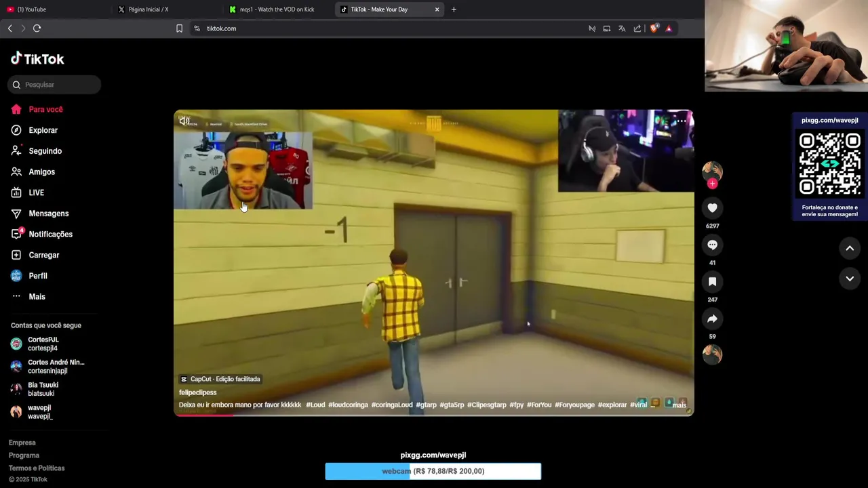
Task: Open a new browser tab
Action: pos(454,9)
